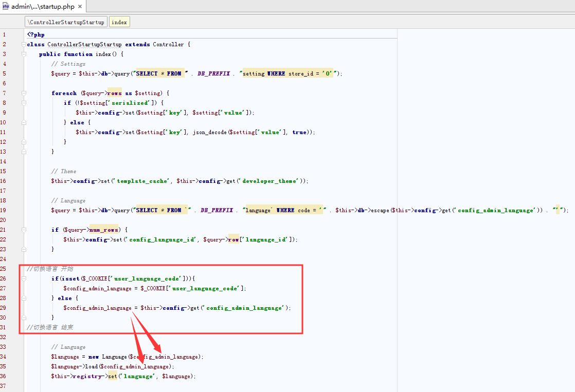
Task: Collapse the foreach block fold on line 7
Action: (24, 93)
